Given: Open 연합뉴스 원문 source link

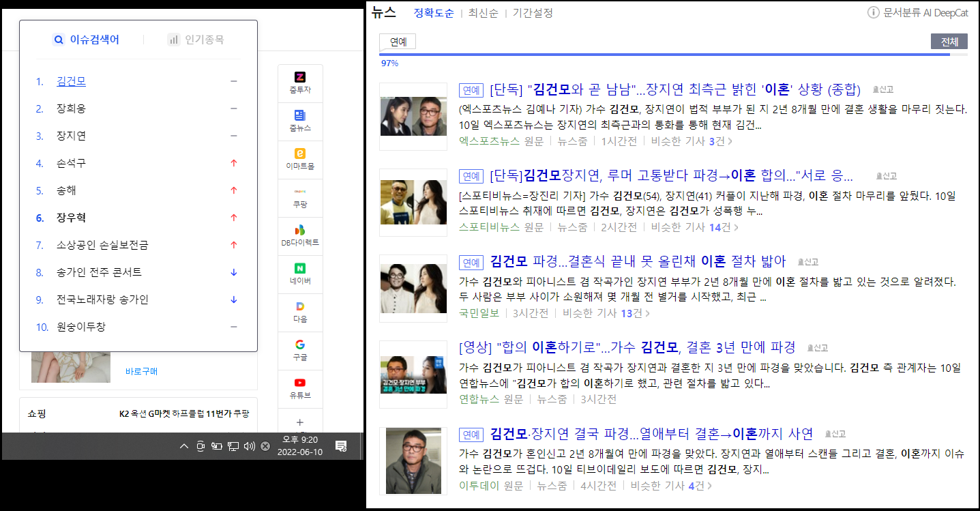Looking at the screenshot, I should pyautogui.click(x=491, y=399).
